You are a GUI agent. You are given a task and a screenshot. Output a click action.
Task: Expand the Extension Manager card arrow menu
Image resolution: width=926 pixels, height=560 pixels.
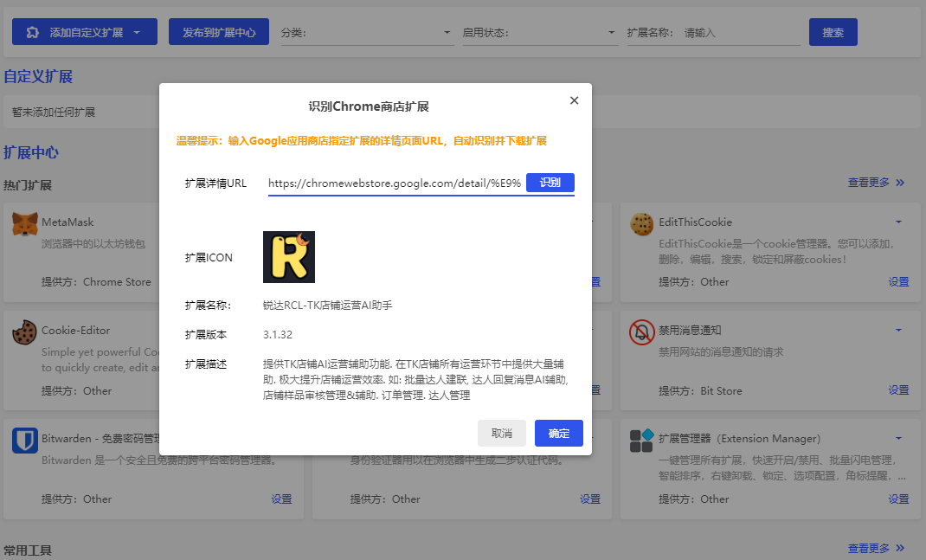click(898, 438)
